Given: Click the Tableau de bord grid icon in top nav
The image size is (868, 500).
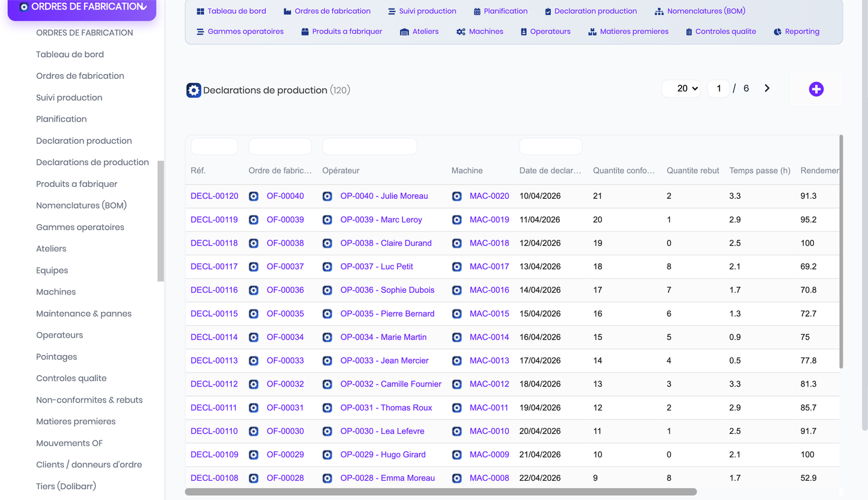Looking at the screenshot, I should point(201,11).
